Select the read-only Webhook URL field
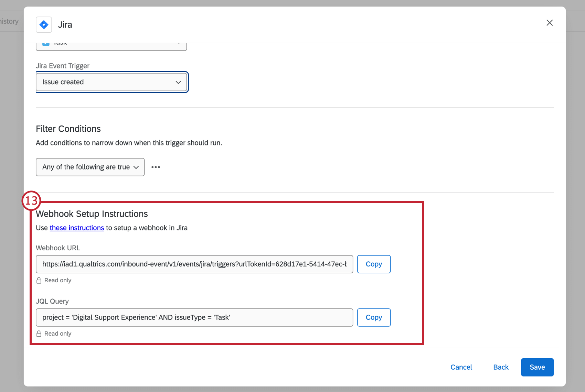 click(x=194, y=264)
